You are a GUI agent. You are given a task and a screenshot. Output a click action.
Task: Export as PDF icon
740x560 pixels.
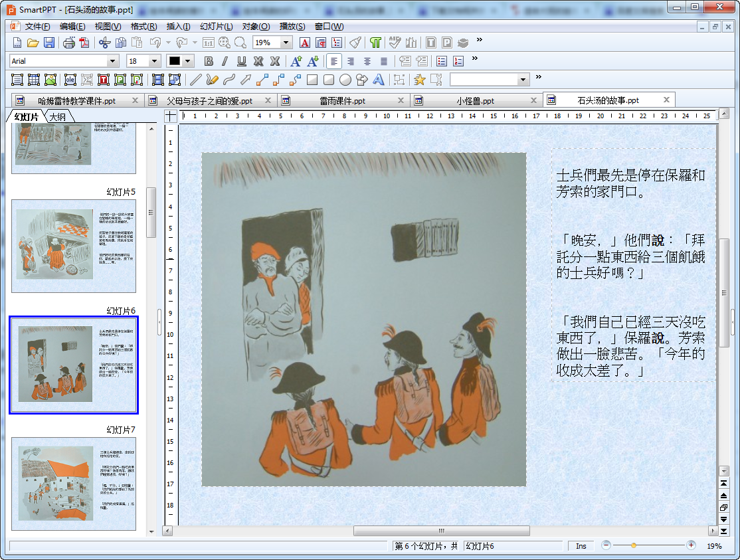click(x=84, y=43)
